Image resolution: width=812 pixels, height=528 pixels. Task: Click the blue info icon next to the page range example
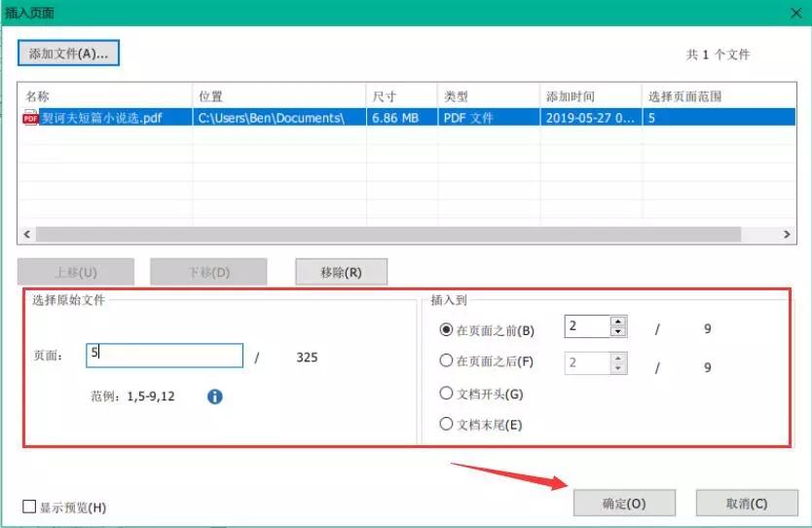pyautogui.click(x=215, y=396)
